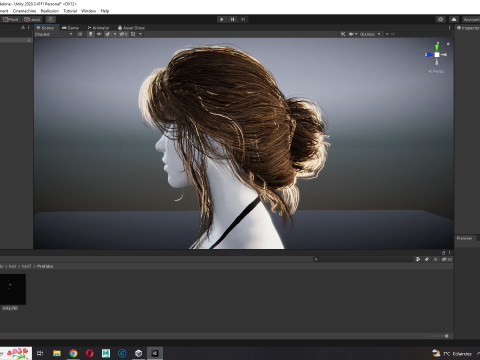Click the grid snapping icon beside Local
Screen dimensions: 480x360
[x=51, y=19]
